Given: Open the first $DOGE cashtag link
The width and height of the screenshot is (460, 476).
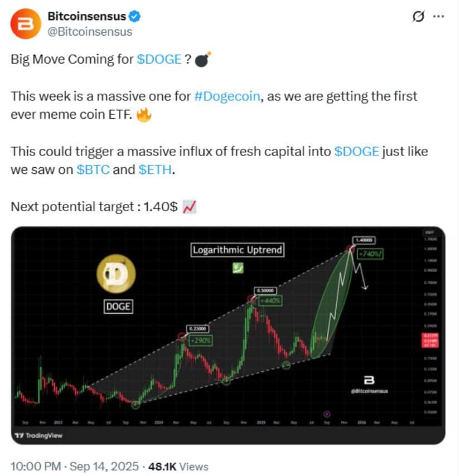Looking at the screenshot, I should point(159,59).
